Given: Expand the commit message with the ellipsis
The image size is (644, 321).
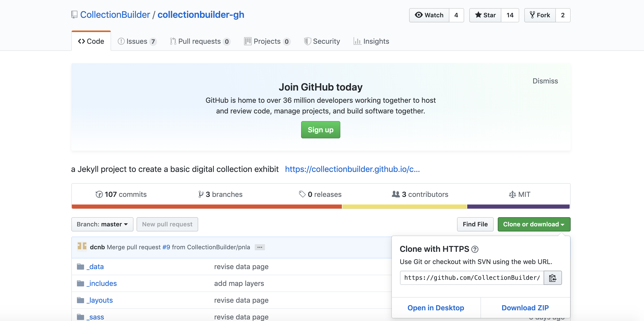Looking at the screenshot, I should point(260,247).
